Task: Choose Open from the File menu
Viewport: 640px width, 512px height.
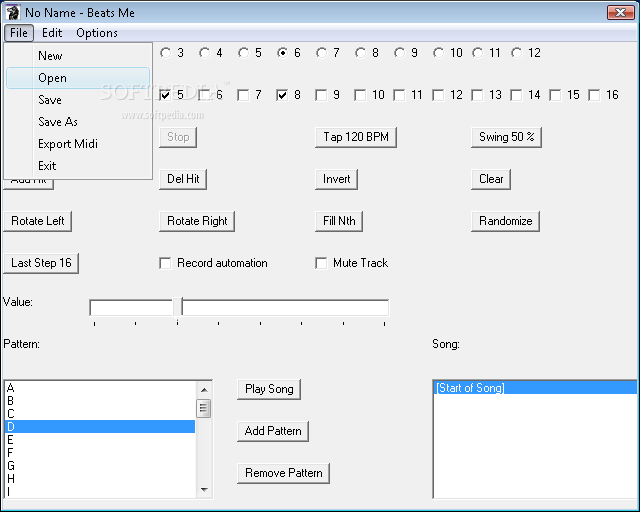Action: (x=78, y=78)
